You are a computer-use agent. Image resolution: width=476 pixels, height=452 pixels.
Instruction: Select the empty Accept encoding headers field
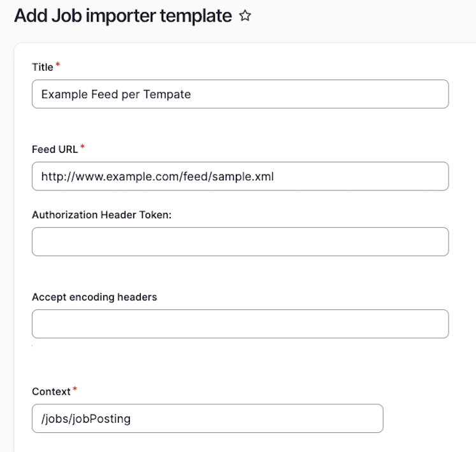[x=240, y=324]
